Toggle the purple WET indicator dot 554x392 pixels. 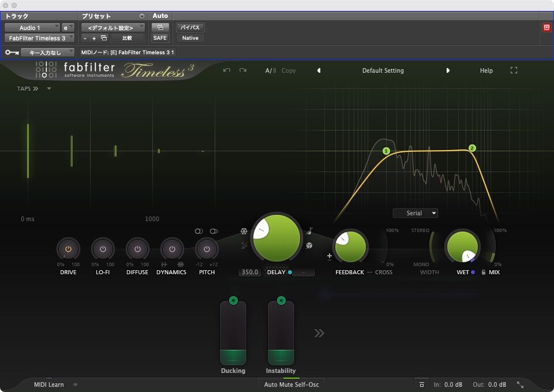coord(473,272)
